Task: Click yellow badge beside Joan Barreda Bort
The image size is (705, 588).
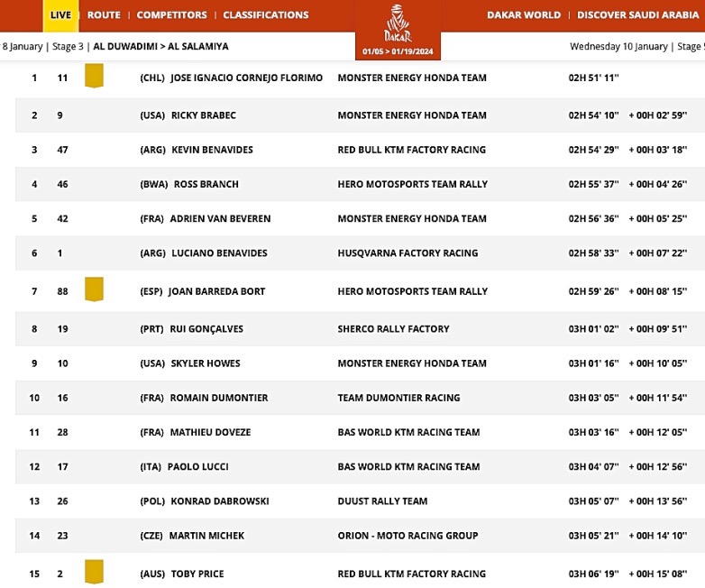Action: click(94, 289)
